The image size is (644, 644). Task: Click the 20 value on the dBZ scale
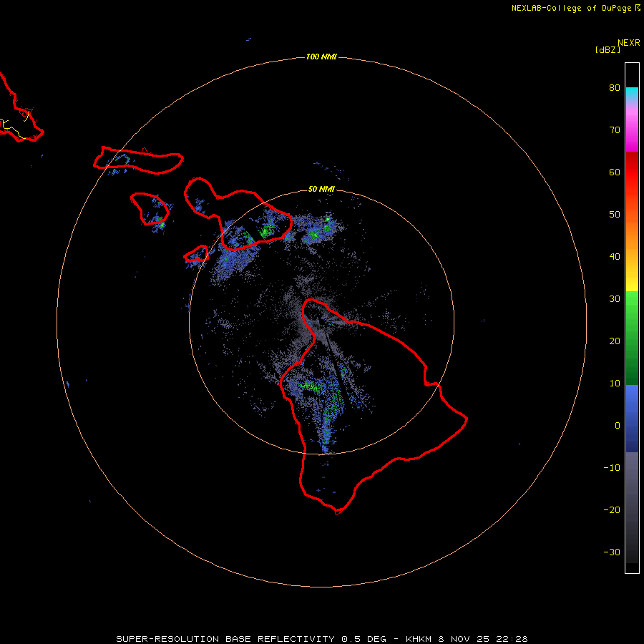pyautogui.click(x=615, y=341)
